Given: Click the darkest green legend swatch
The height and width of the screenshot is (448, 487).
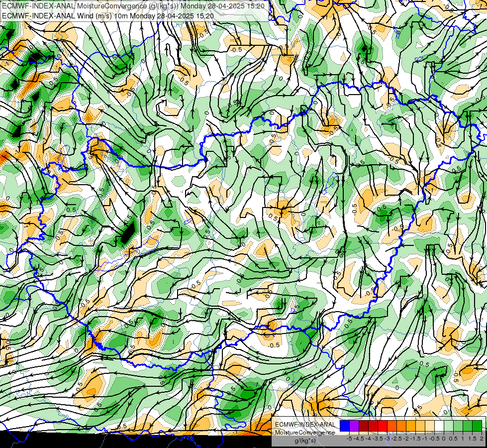Looking at the screenshot, I should point(477,426).
